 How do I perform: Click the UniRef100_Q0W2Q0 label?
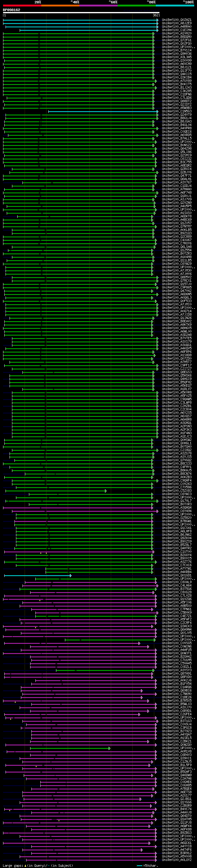(x=176, y=745)
